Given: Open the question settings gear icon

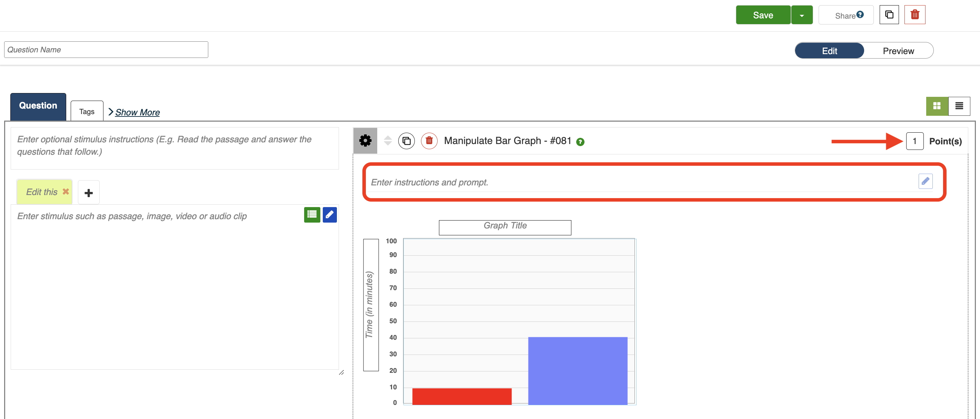Looking at the screenshot, I should coord(365,141).
